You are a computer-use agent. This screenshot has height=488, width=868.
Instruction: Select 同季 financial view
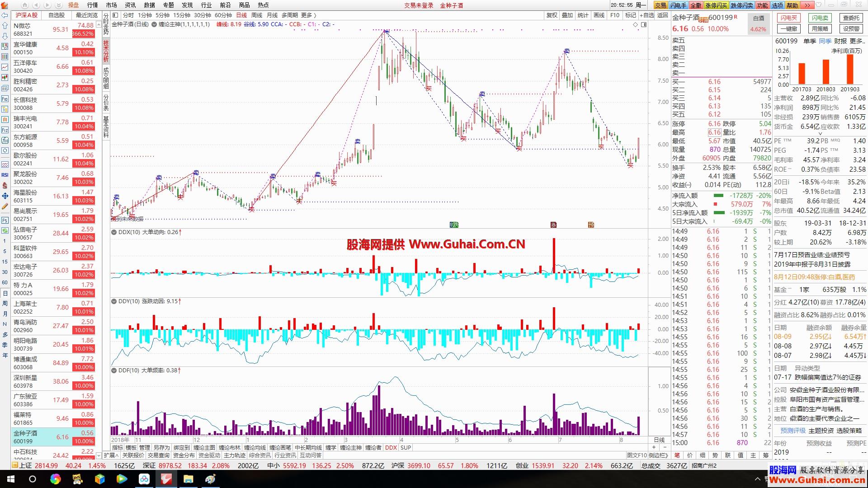825,41
